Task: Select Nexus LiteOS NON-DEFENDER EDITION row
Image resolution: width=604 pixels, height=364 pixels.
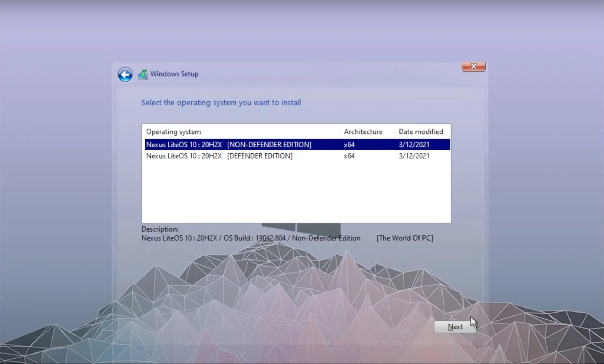Action: click(x=297, y=144)
